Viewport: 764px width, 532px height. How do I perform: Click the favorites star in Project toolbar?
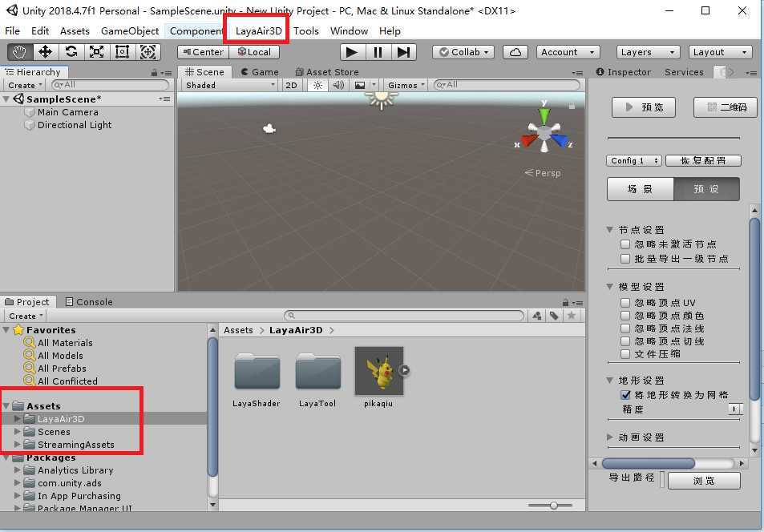pos(571,316)
